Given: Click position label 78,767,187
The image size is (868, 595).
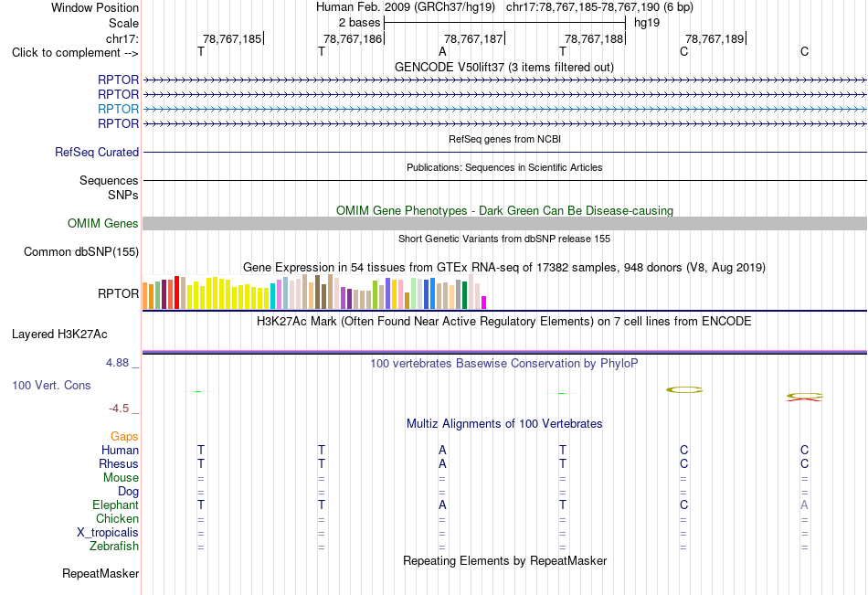Looking at the screenshot, I should coord(473,38).
